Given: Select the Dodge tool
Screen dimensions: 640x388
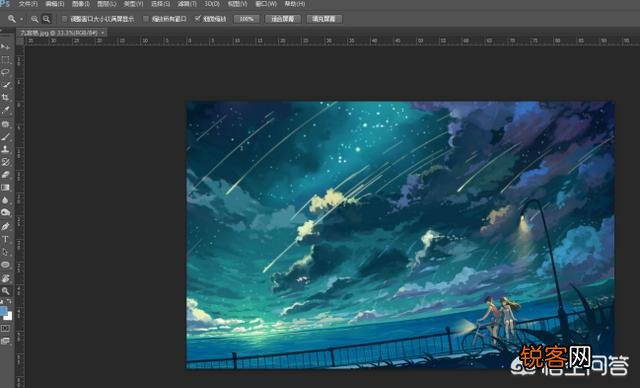Looking at the screenshot, I should (x=5, y=213).
